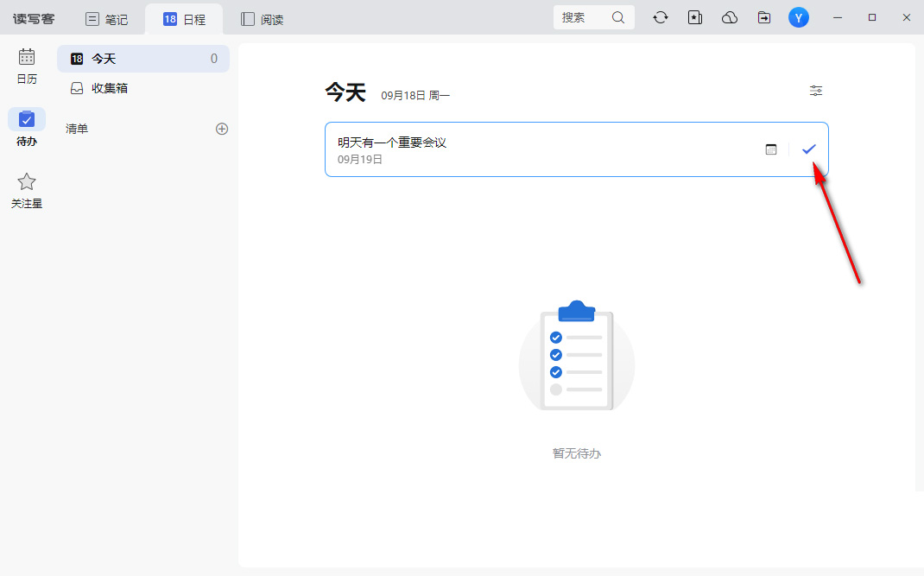This screenshot has height=576, width=924.
Task: Open the starred note icon in toolbar
Action: 695,17
